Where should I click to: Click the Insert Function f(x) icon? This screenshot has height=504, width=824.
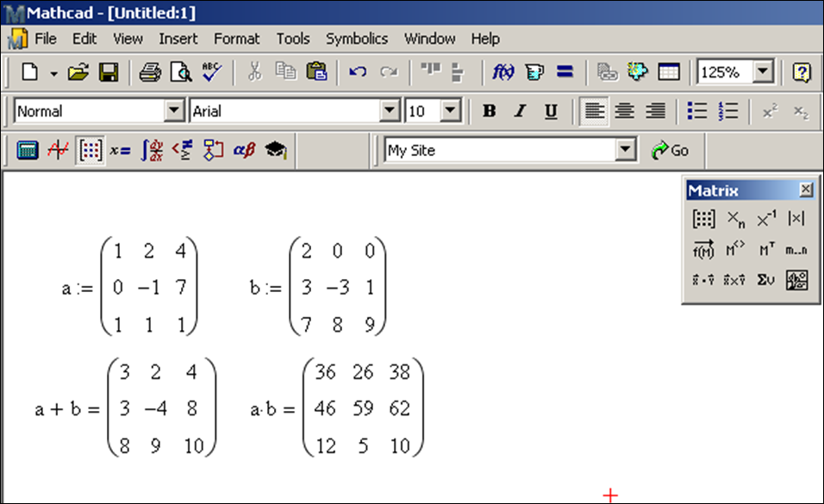coord(503,72)
